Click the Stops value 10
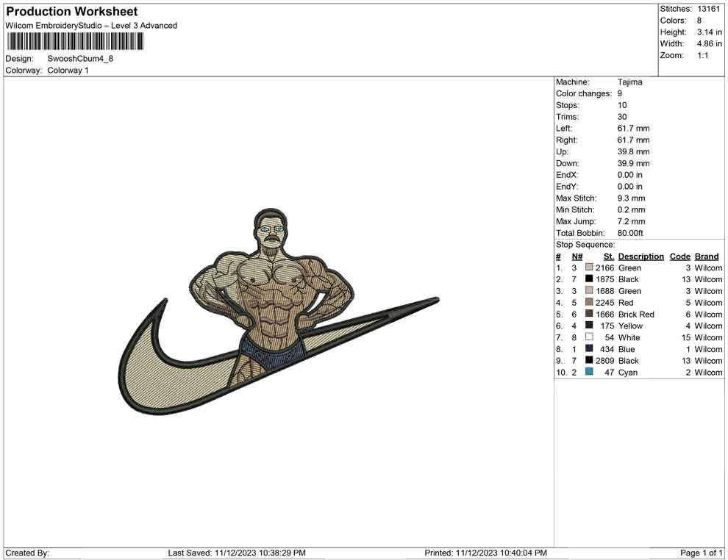The image size is (728, 560). point(621,105)
